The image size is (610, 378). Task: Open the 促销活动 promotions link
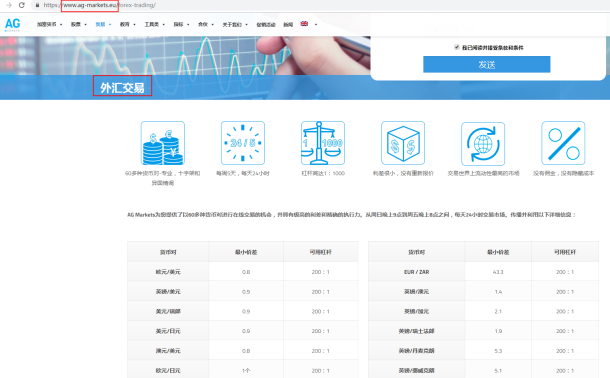[x=266, y=24]
